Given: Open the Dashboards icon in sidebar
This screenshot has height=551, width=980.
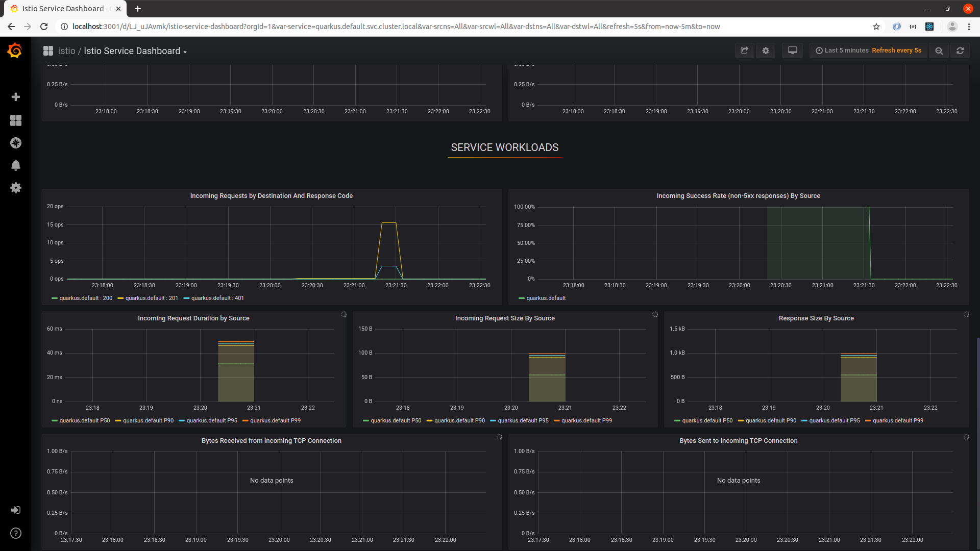Looking at the screenshot, I should click(16, 120).
